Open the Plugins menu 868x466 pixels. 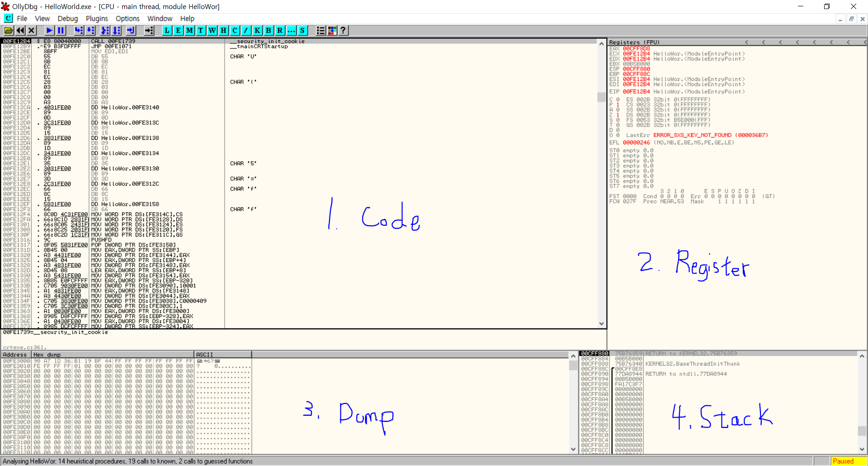(97, 19)
